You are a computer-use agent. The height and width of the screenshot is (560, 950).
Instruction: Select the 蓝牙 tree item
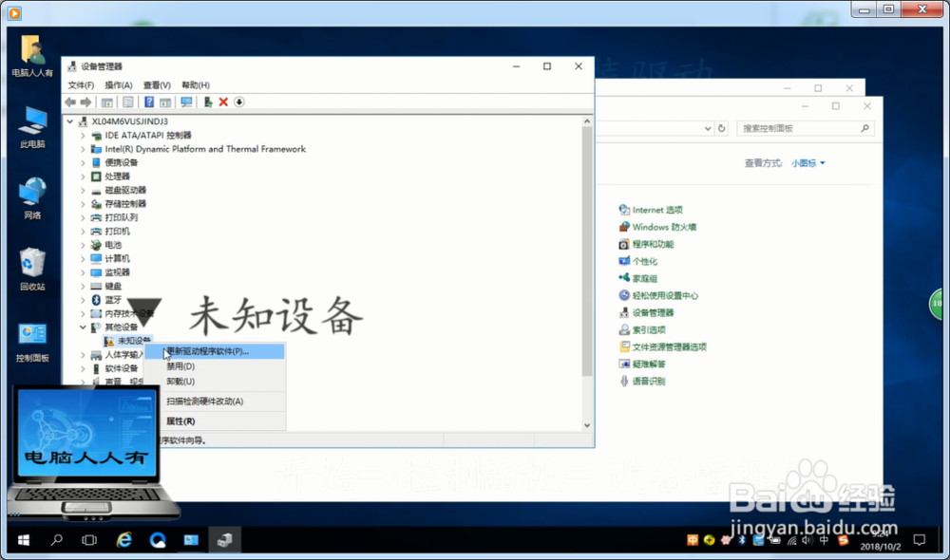(x=113, y=300)
